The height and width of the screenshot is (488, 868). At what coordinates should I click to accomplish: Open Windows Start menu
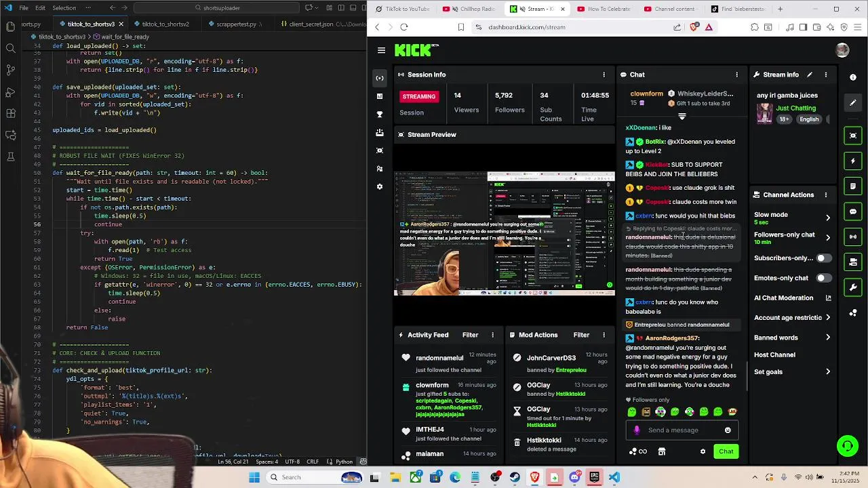(x=254, y=477)
